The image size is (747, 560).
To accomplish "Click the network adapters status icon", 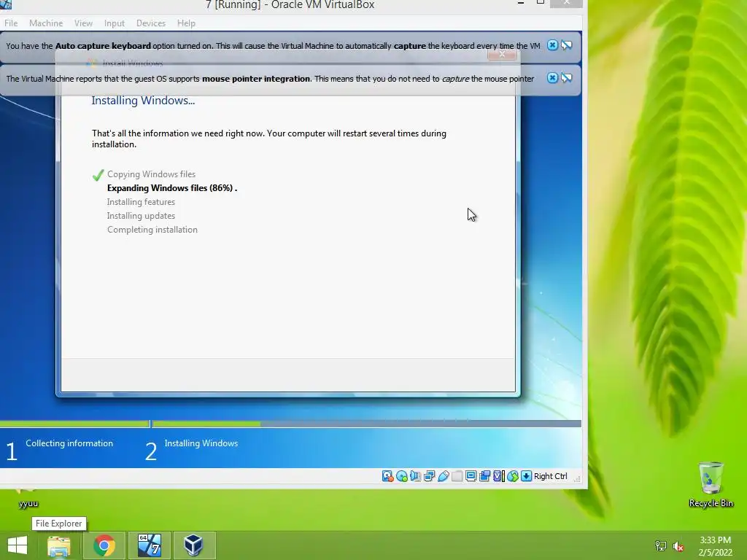I will click(x=429, y=476).
